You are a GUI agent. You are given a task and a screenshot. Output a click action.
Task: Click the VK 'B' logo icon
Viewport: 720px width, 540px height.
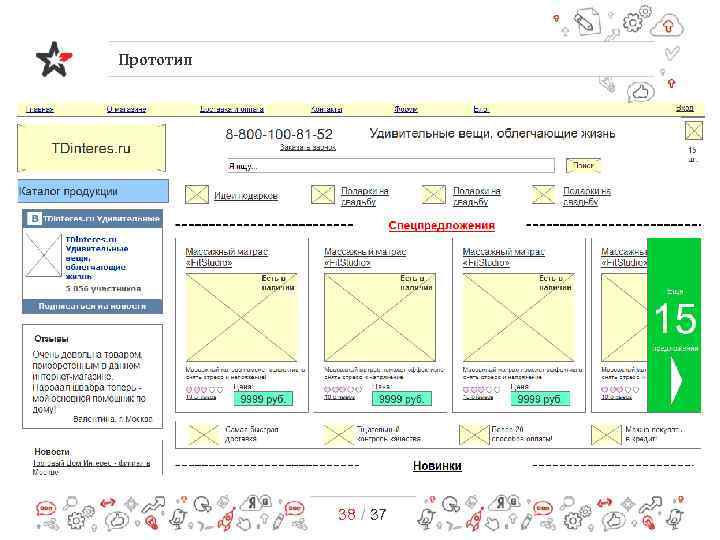(x=34, y=219)
